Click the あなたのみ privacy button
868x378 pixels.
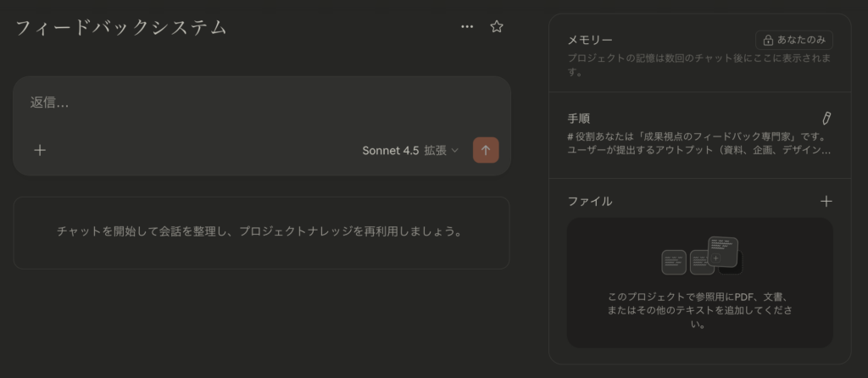(793, 40)
